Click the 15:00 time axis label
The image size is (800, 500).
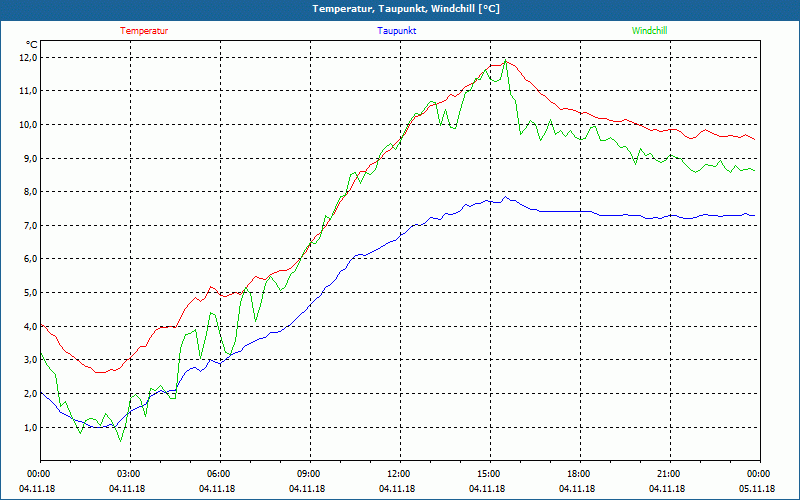tap(490, 473)
